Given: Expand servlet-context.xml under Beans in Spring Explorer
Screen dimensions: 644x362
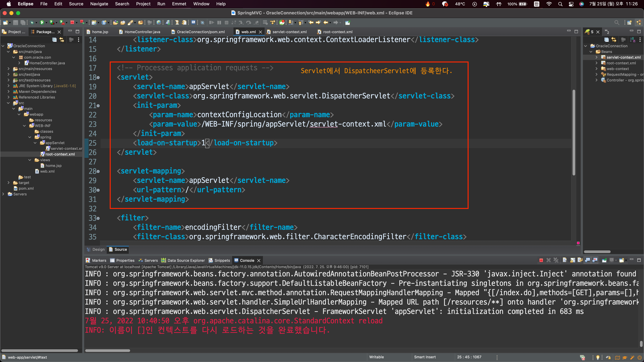Looking at the screenshot, I should click(596, 57).
